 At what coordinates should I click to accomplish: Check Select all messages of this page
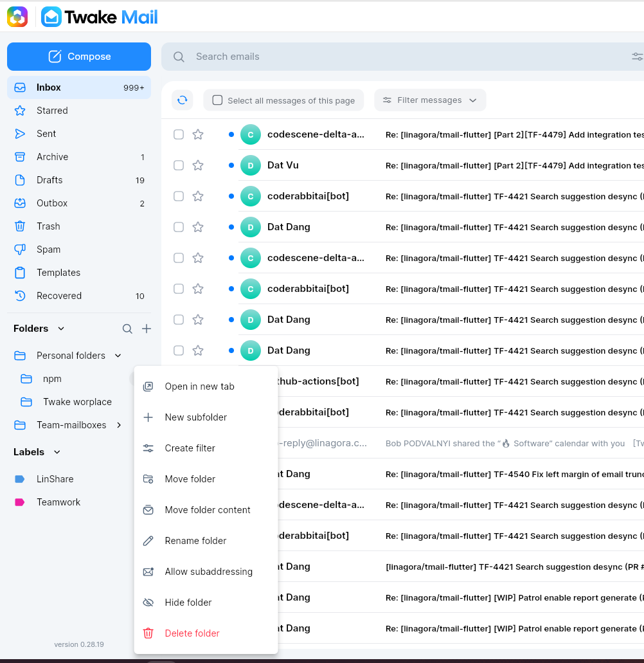click(x=217, y=100)
